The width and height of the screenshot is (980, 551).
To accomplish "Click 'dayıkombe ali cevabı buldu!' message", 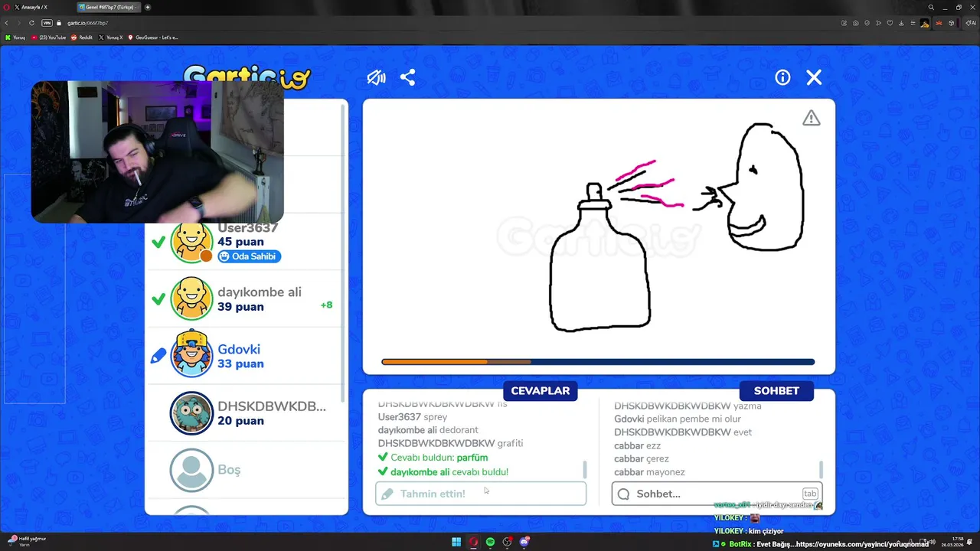I will pos(443,472).
